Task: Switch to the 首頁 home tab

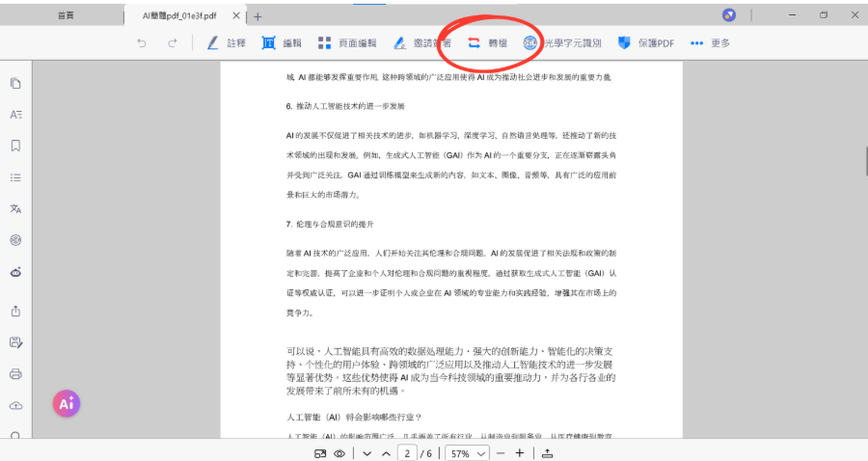Action: coord(66,15)
